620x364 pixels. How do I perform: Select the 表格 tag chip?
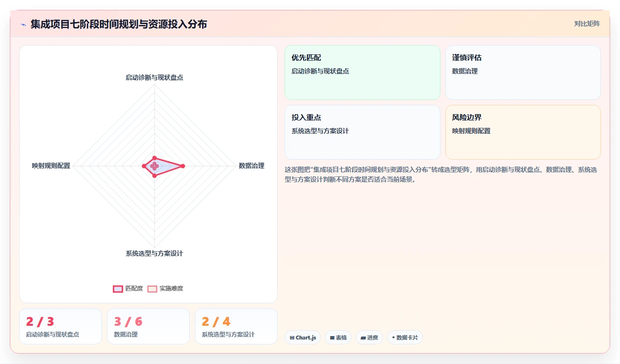(338, 338)
